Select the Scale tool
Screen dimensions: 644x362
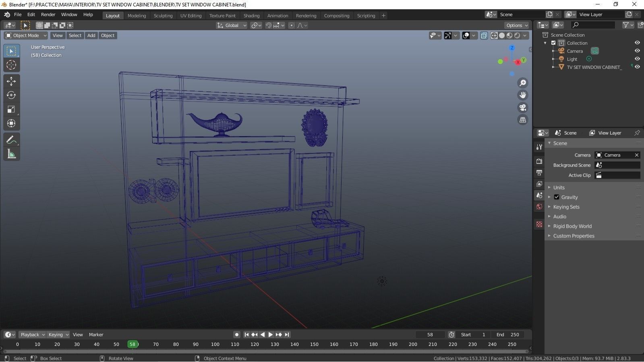(x=11, y=110)
